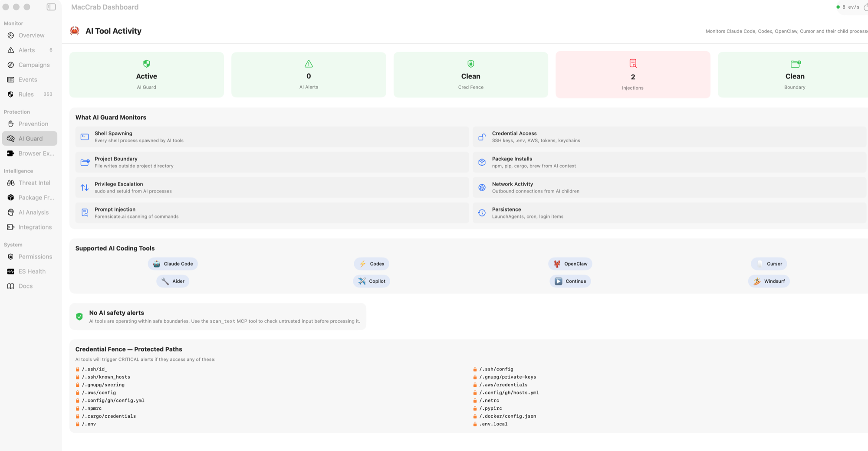This screenshot has height=451, width=868.
Task: Click the Claude Code tool chip
Action: tap(173, 264)
